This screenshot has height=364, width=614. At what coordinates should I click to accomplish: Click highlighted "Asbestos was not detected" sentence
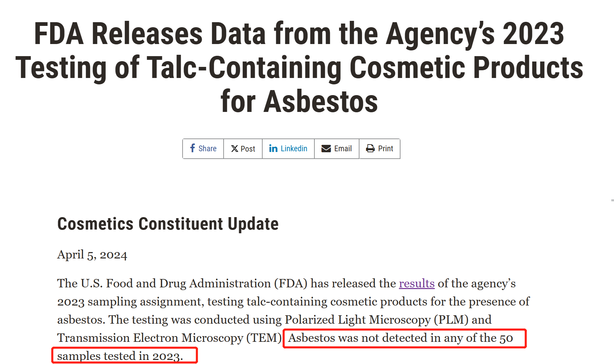(400, 338)
